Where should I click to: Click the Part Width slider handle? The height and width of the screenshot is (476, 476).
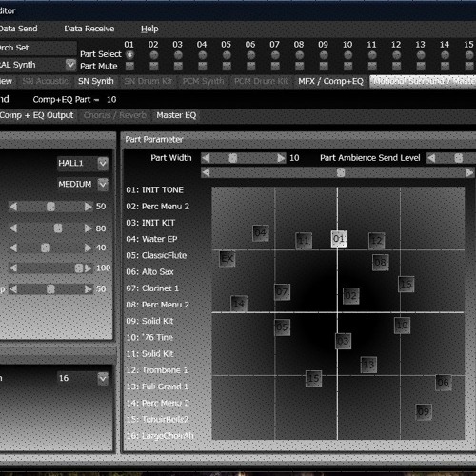point(233,158)
